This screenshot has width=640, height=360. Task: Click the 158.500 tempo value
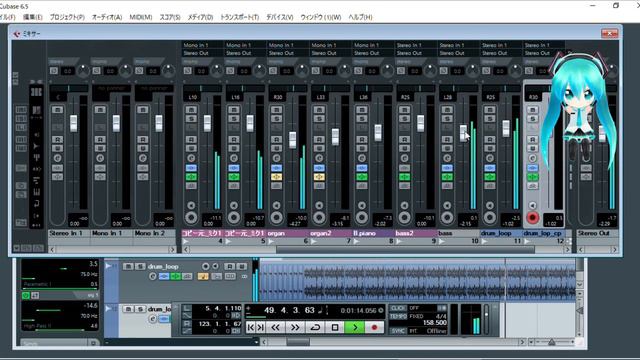(x=434, y=323)
